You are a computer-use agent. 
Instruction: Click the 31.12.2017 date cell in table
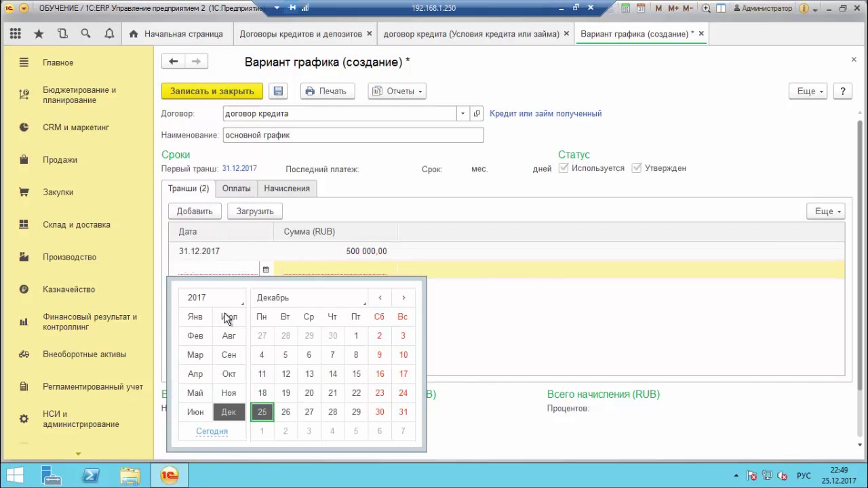221,251
